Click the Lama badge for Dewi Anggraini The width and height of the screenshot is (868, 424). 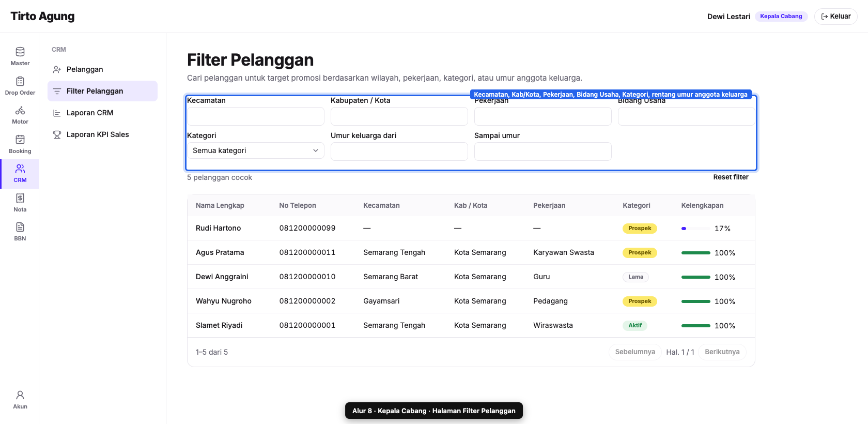[x=636, y=277]
